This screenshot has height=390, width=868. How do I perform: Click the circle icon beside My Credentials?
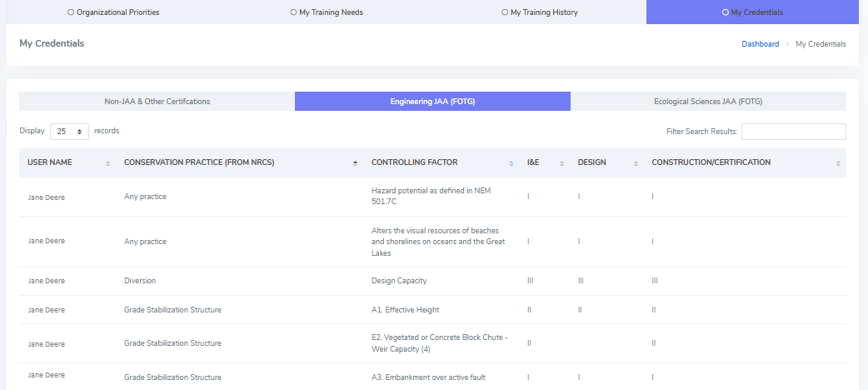pos(725,12)
